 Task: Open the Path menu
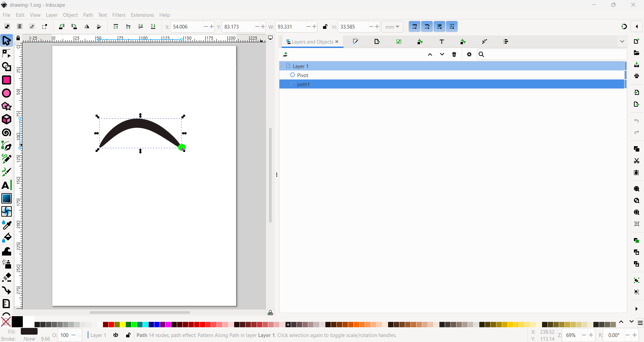pos(88,15)
